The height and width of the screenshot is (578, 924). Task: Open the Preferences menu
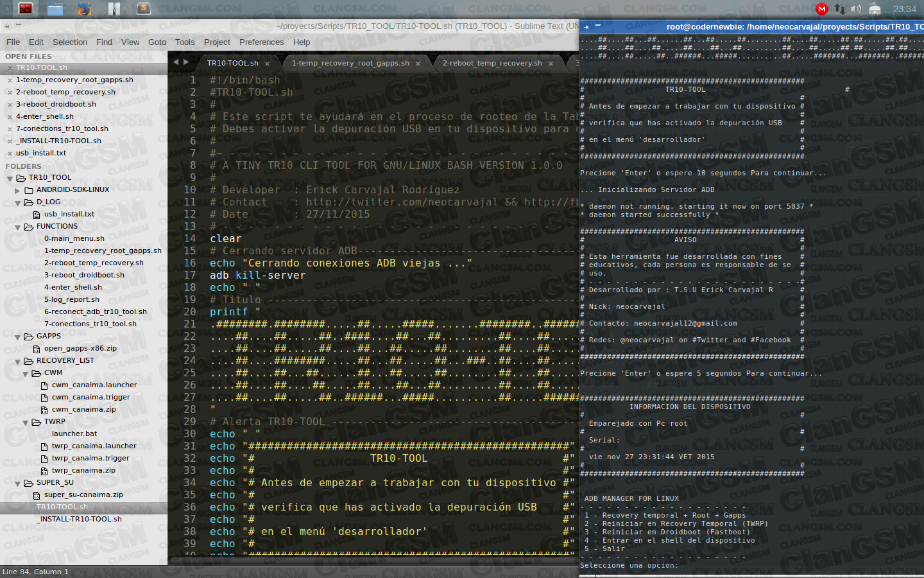point(261,42)
